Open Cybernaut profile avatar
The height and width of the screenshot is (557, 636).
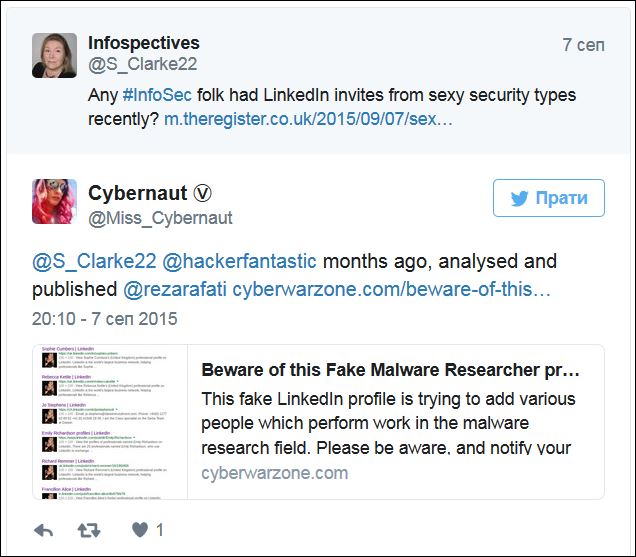coord(54,201)
